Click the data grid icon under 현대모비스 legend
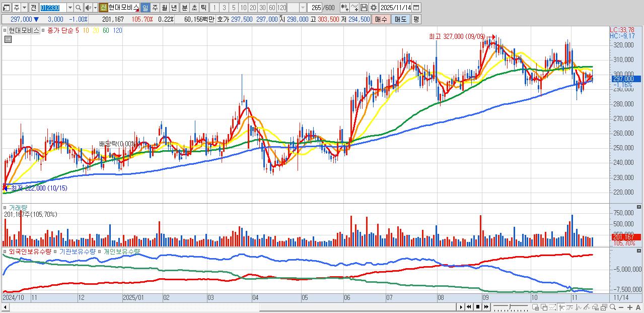This screenshot has height=313, width=644. [8, 39]
